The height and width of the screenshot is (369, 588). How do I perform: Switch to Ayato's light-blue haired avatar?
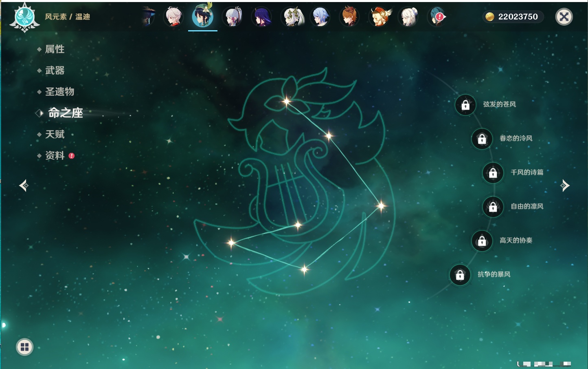click(x=320, y=17)
